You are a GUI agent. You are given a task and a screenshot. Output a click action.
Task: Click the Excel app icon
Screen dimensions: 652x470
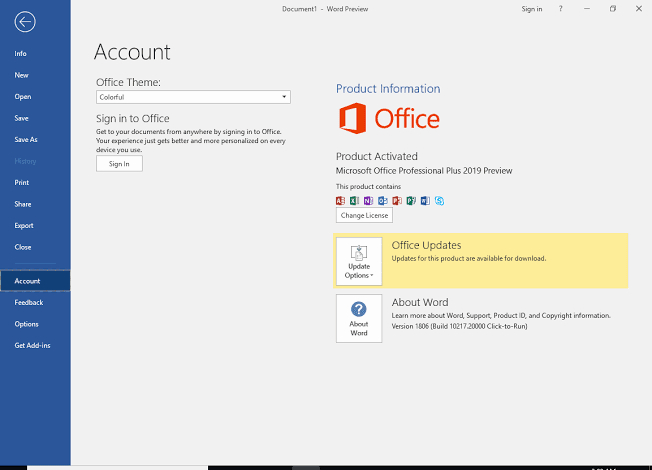354,201
